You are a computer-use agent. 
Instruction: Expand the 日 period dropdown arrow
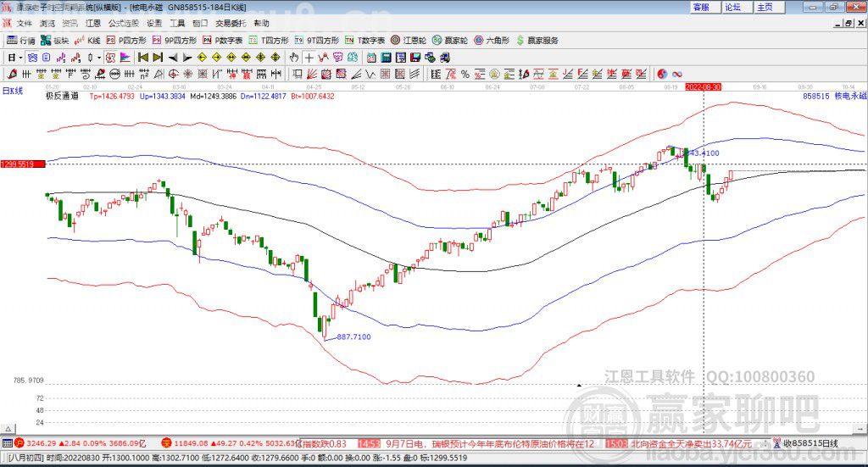(20, 58)
